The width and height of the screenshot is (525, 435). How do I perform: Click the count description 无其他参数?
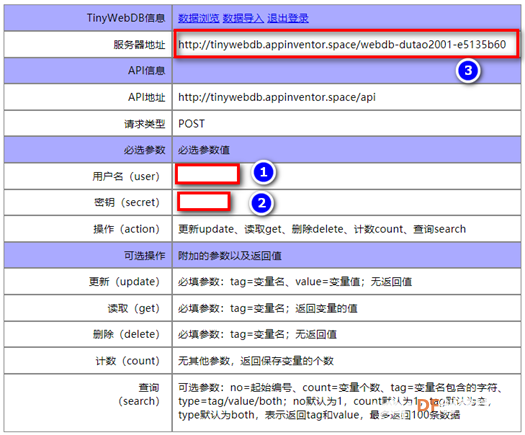(x=256, y=361)
